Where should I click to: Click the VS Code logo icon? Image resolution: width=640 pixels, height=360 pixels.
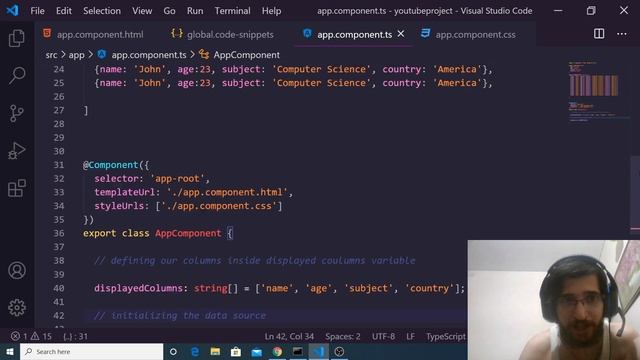point(12,10)
